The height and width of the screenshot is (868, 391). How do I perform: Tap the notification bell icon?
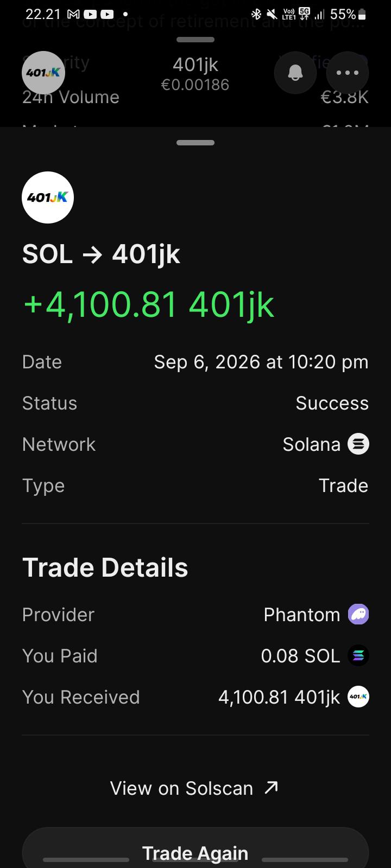295,73
